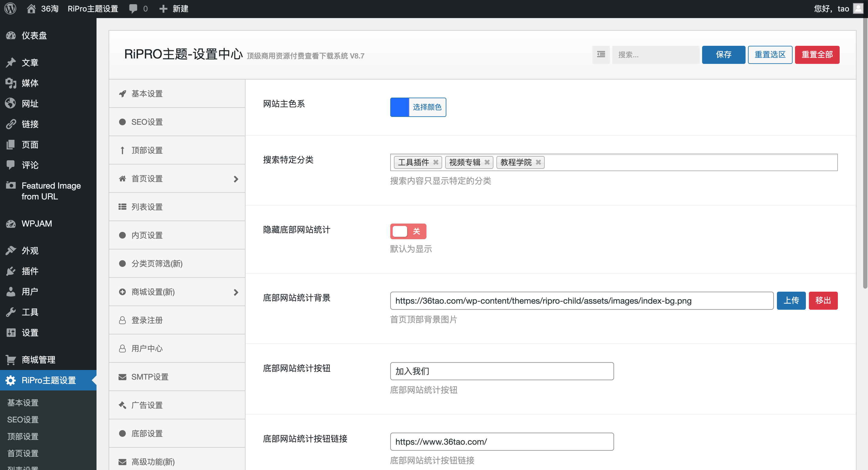Click the globe icon for 网址
Viewport: 868px width, 470px height.
coord(11,104)
